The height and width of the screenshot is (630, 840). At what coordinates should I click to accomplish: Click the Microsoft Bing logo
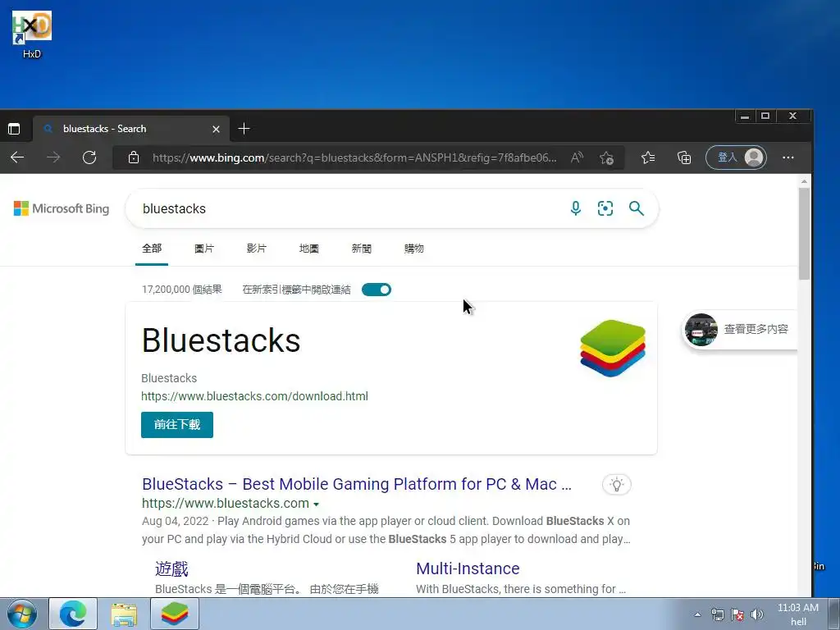(x=61, y=208)
